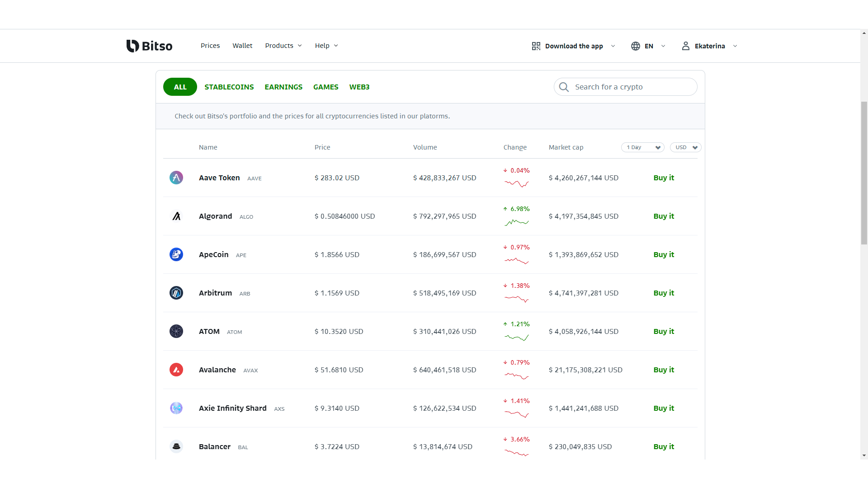This screenshot has height=488, width=868.
Task: Expand the Help menu
Action: (x=326, y=46)
